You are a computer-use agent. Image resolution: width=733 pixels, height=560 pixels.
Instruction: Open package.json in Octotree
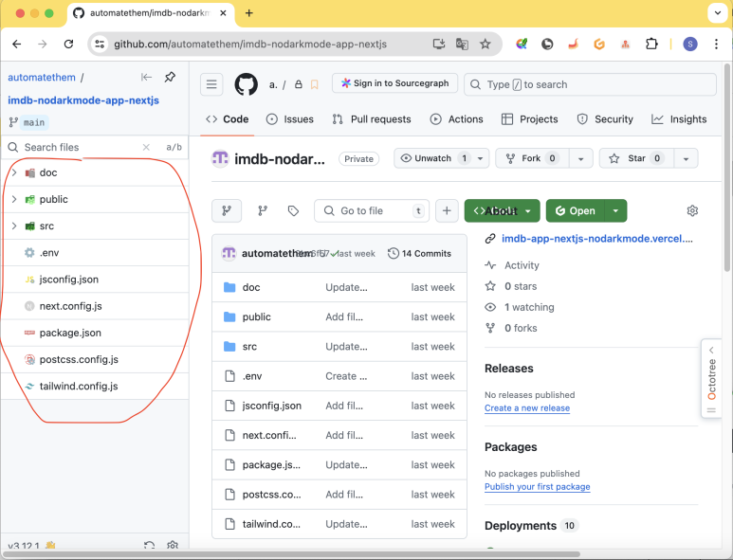pyautogui.click(x=95, y=333)
